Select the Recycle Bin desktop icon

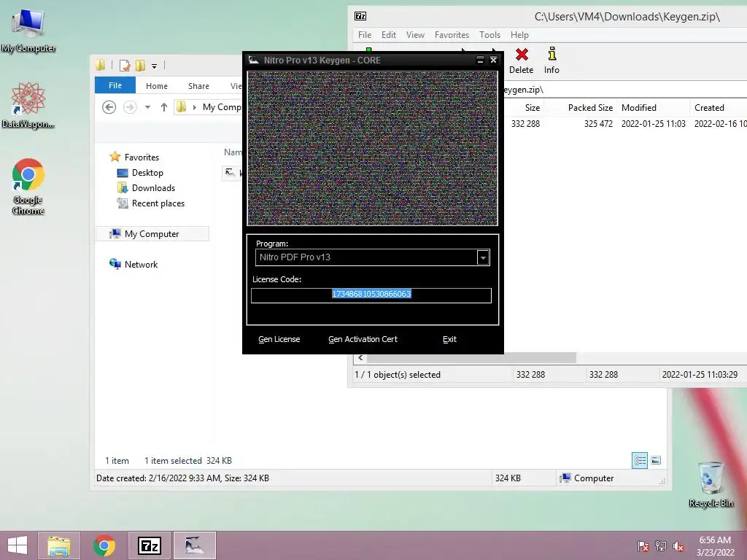pyautogui.click(x=711, y=484)
